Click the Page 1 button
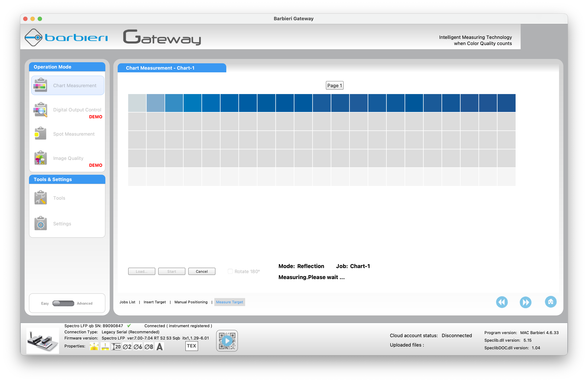The width and height of the screenshot is (588, 382). 334,85
